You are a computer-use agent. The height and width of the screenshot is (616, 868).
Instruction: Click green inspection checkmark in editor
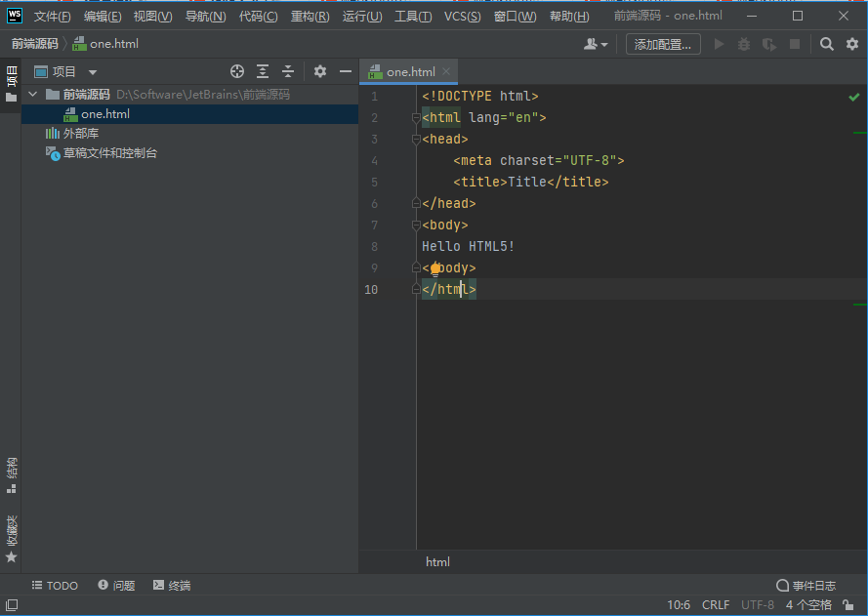(x=854, y=98)
